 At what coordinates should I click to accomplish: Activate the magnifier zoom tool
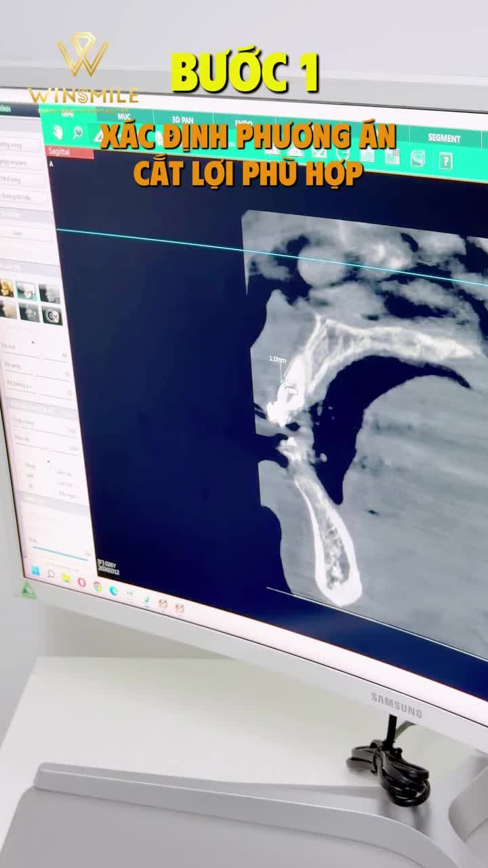[78, 133]
